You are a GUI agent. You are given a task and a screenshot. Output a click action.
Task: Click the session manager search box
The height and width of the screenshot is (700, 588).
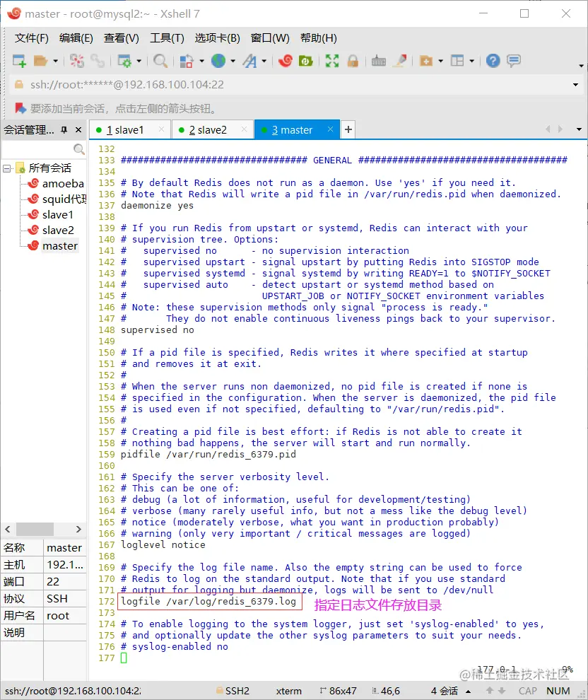click(43, 148)
